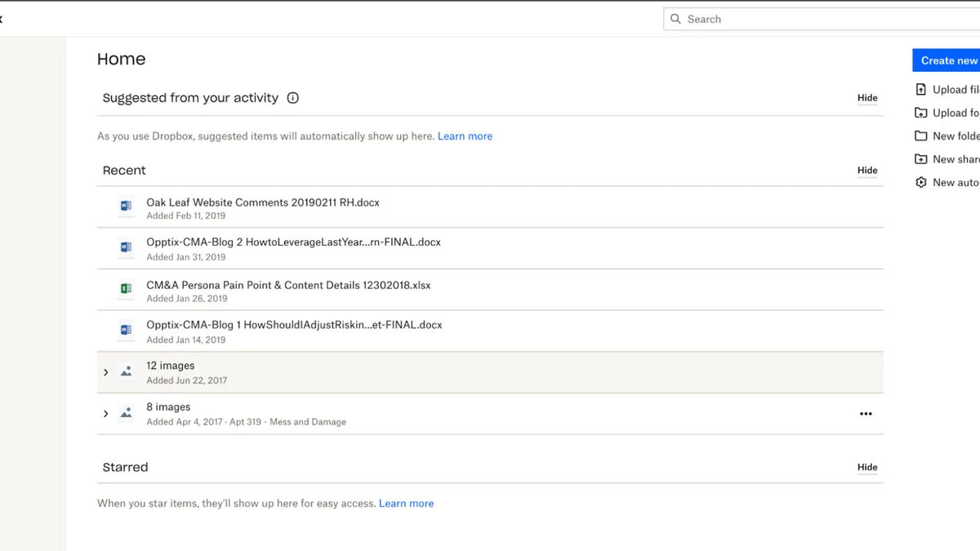Screen dimensions: 980x551
Task: Open Learn more link about starred items
Action: [x=406, y=504]
